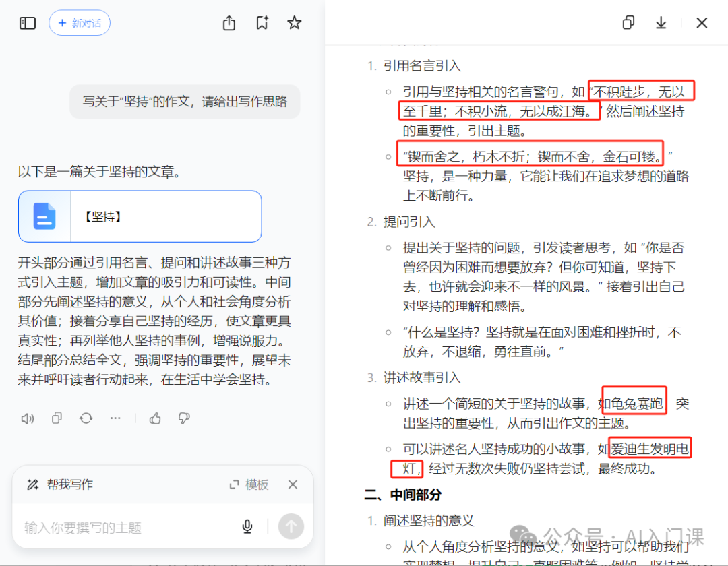The image size is (728, 566).
Task: Regenerate the response with the refresh icon
Action: (x=86, y=418)
